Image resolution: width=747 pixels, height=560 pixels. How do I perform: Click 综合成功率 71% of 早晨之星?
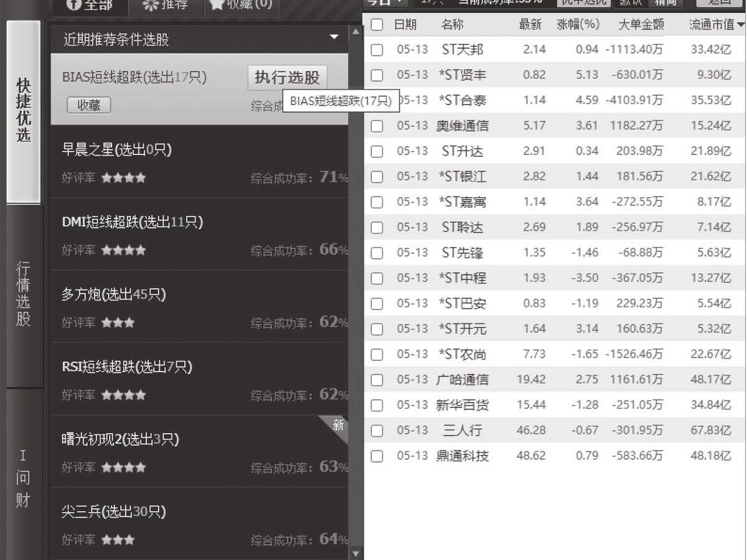click(299, 178)
